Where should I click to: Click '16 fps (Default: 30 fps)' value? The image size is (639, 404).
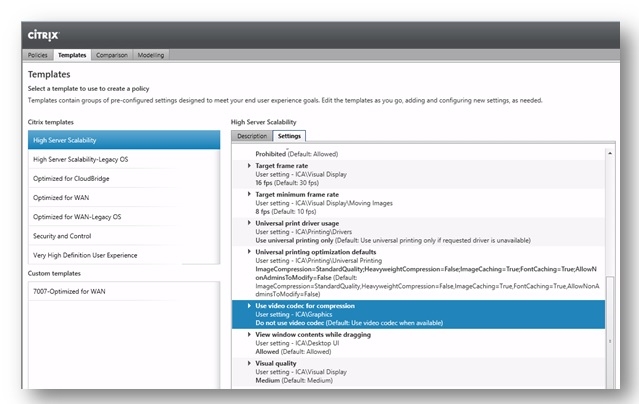[287, 183]
